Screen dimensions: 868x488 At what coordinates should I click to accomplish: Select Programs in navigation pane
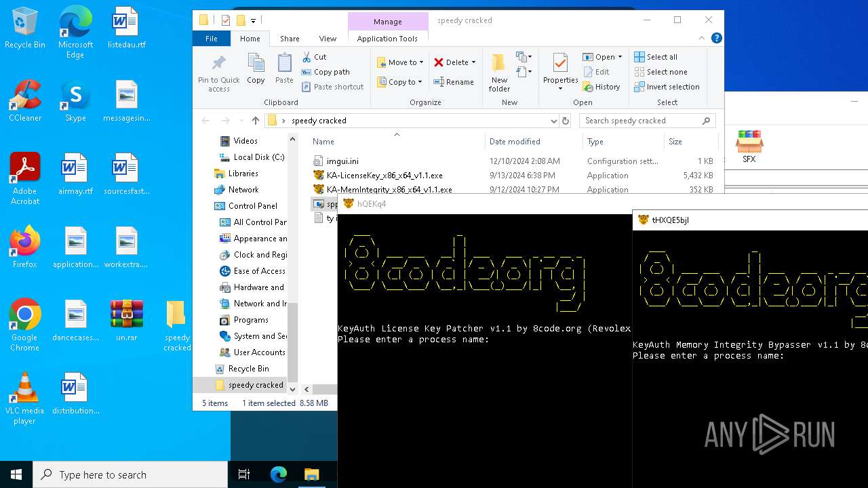(x=251, y=320)
